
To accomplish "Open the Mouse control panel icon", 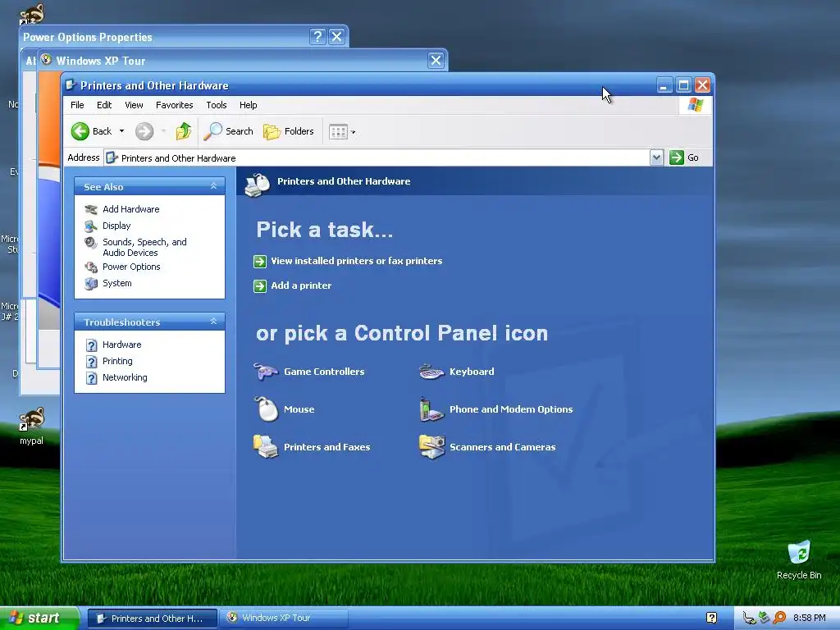I will (x=267, y=409).
